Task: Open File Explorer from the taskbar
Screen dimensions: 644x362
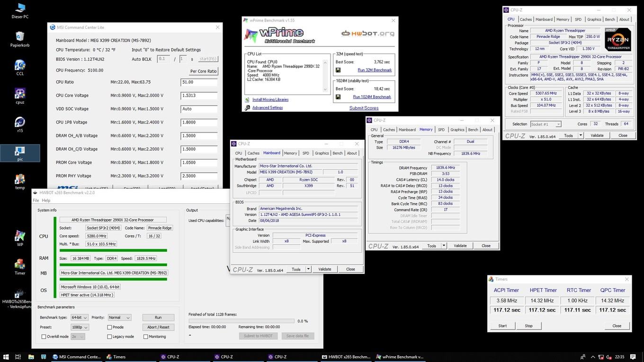Action: click(x=31, y=357)
